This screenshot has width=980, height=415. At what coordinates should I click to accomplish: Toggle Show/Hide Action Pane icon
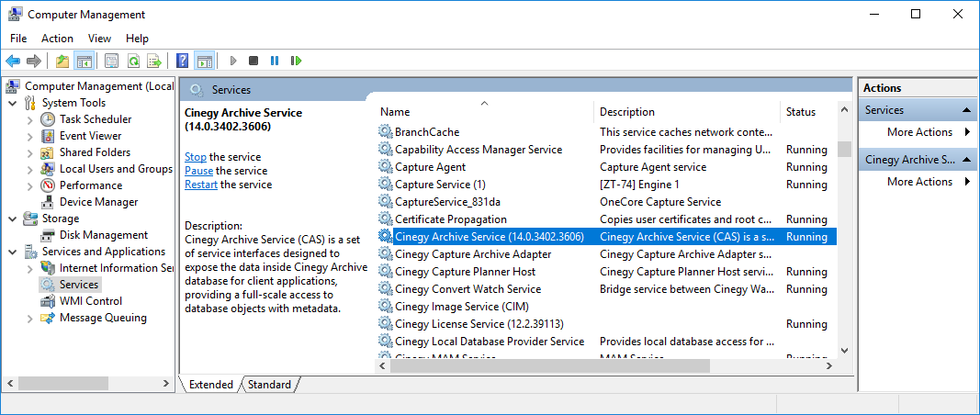click(204, 61)
